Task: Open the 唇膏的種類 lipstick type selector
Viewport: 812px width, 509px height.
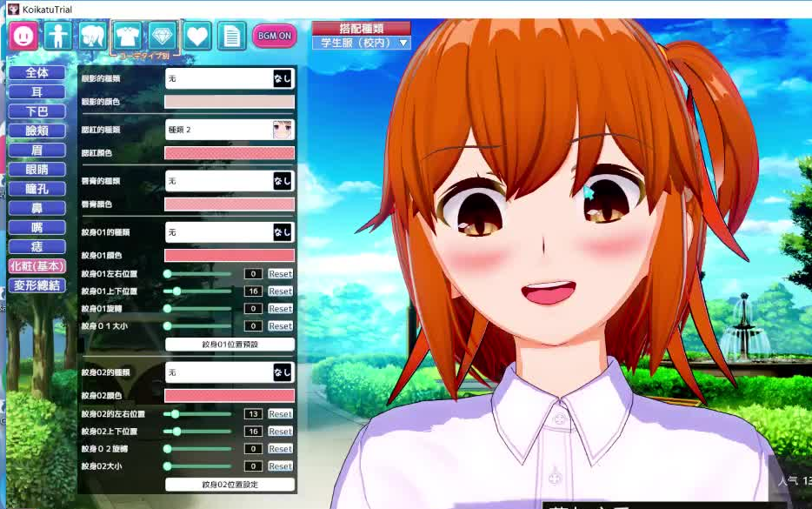Action: tap(230, 181)
